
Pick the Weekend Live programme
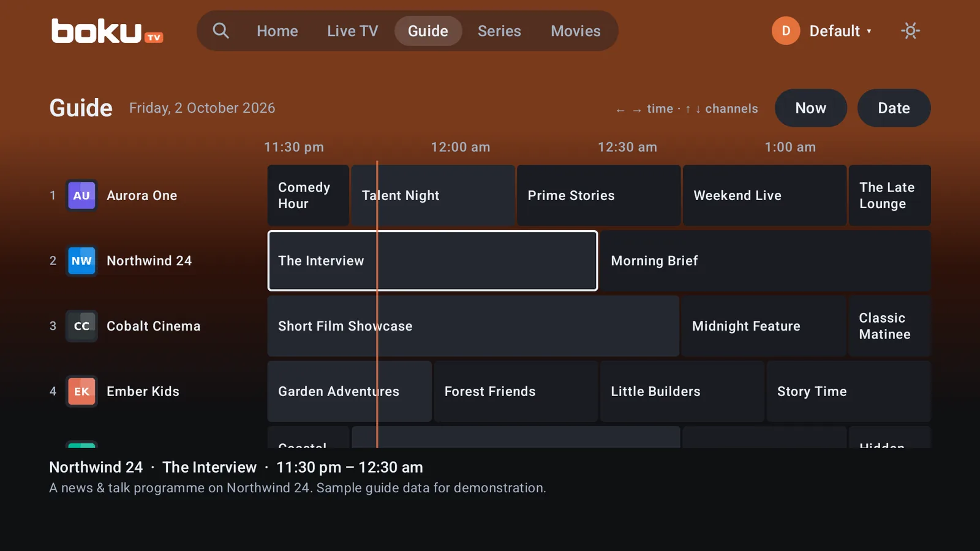765,195
